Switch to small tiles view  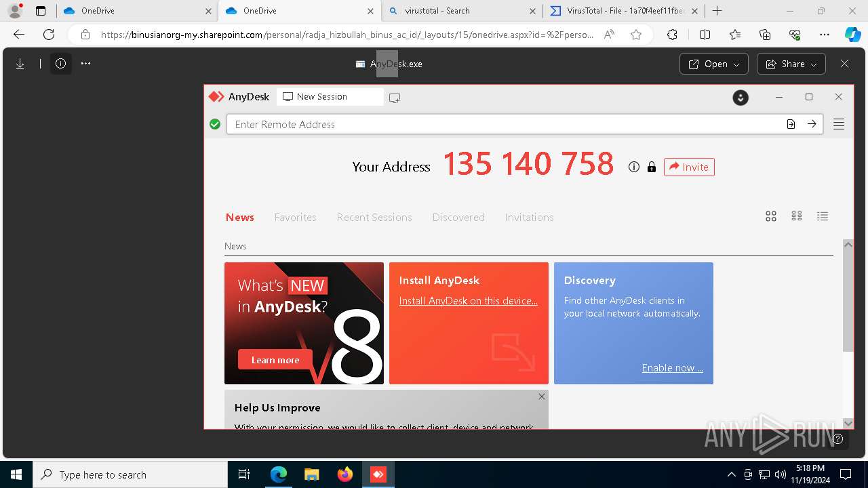[x=797, y=216]
